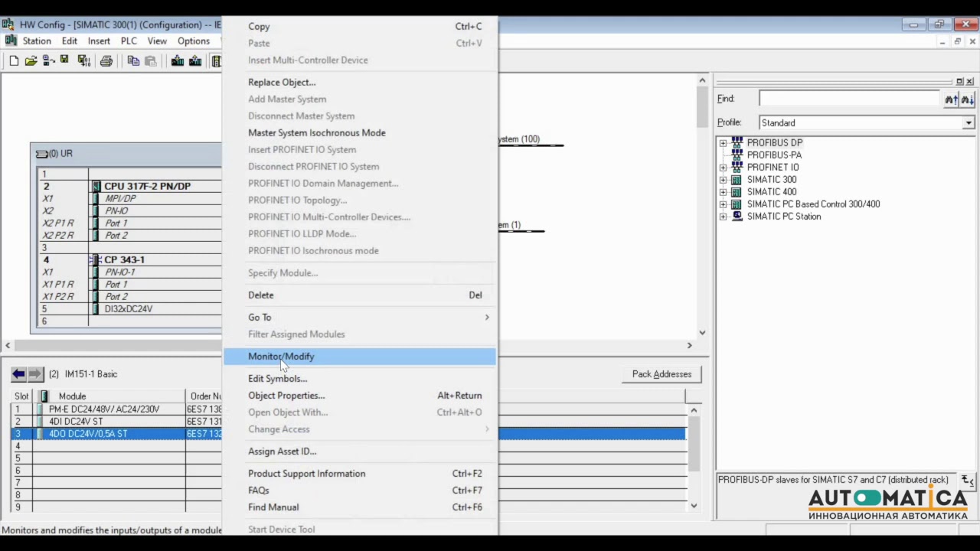Select CPU 317F-2 PN/DP in rack
980x551 pixels.
tap(147, 186)
